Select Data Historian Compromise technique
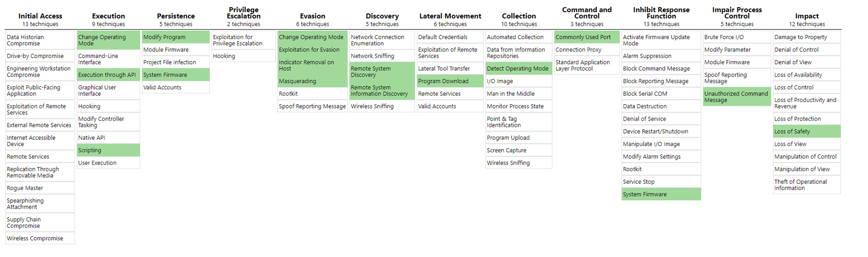Screen dimensions: 868x257 click(40, 40)
